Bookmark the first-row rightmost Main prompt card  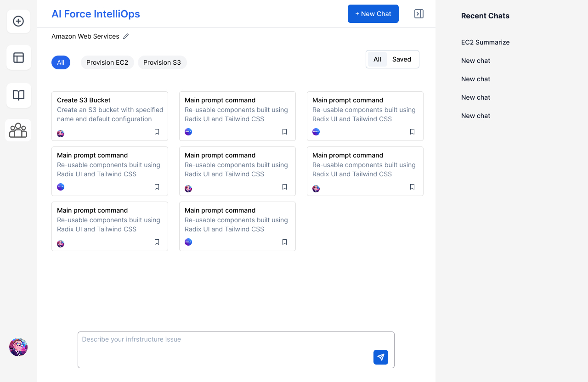click(412, 132)
